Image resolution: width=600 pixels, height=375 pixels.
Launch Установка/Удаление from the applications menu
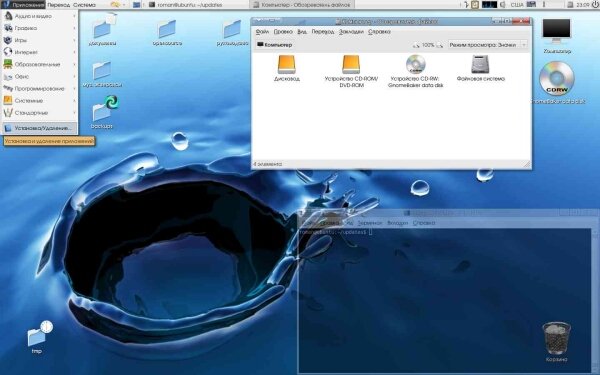[39, 128]
